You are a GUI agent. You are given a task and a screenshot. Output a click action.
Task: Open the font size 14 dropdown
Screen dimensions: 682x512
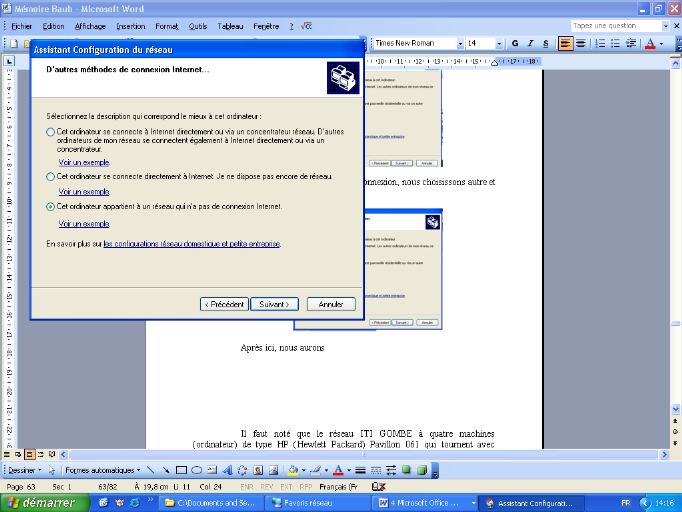[x=499, y=44]
